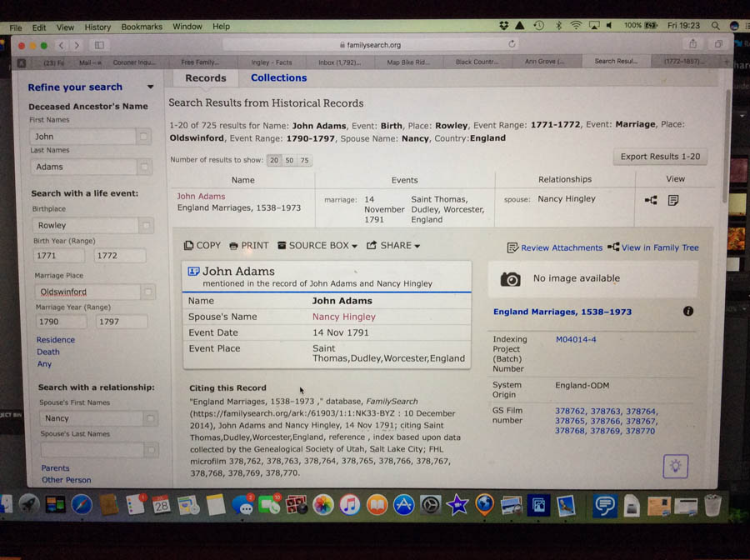Open the Wi-Fi status menu
This screenshot has height=560, width=750.
pos(576,25)
